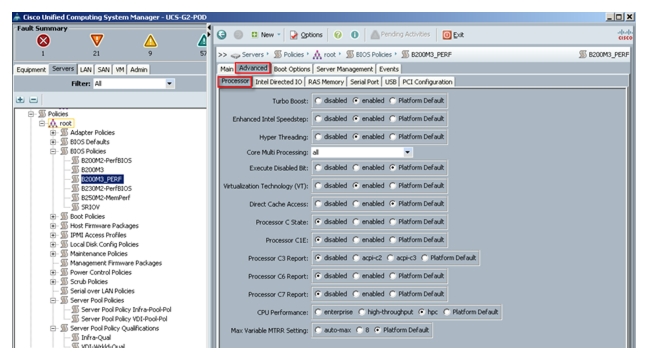Expand the Host Firmware Packages node
The width and height of the screenshot is (649, 361).
click(53, 226)
